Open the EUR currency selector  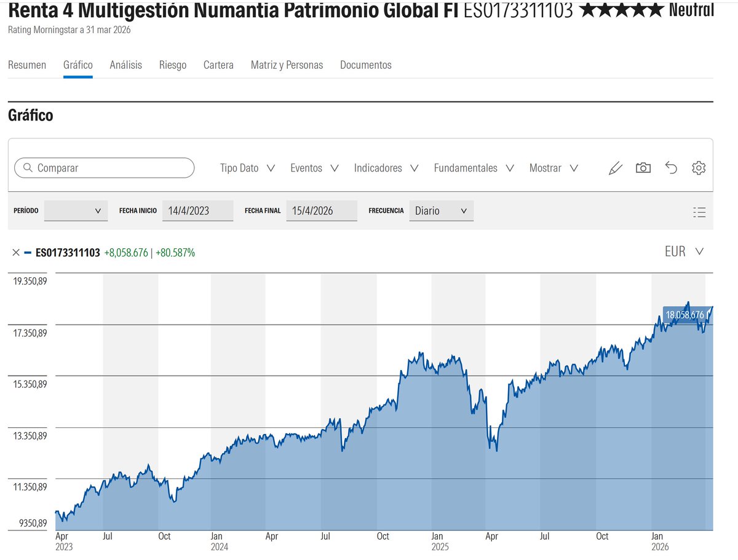tap(684, 251)
